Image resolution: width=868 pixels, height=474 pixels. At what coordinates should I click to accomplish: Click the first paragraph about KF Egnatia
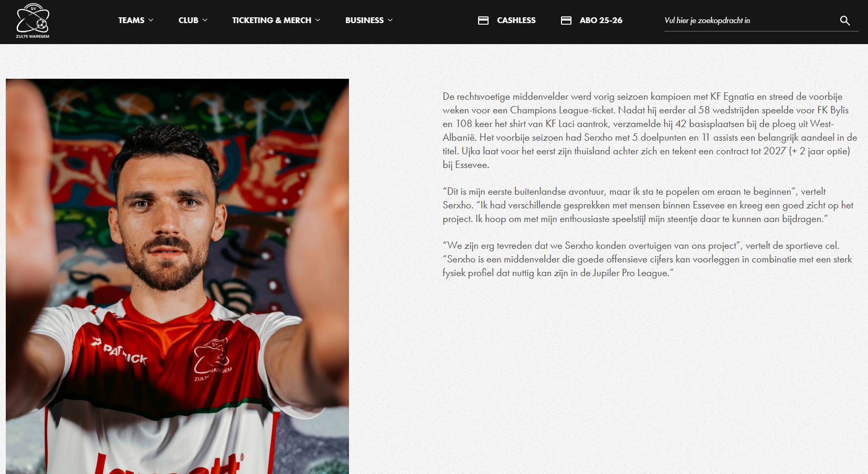point(650,131)
